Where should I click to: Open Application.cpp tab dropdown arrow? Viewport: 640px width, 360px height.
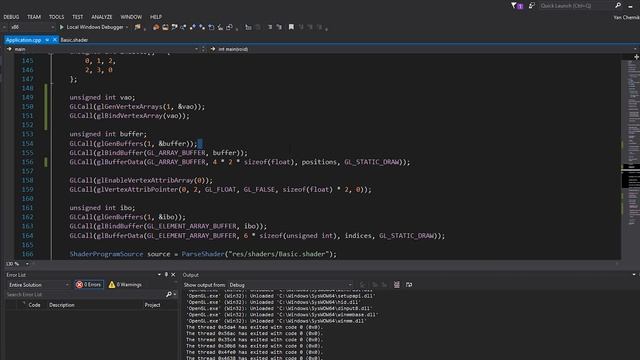coord(47,40)
